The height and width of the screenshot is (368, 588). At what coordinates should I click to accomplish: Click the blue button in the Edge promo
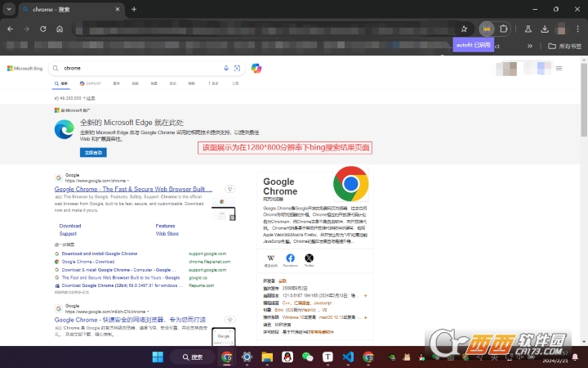pyautogui.click(x=93, y=152)
